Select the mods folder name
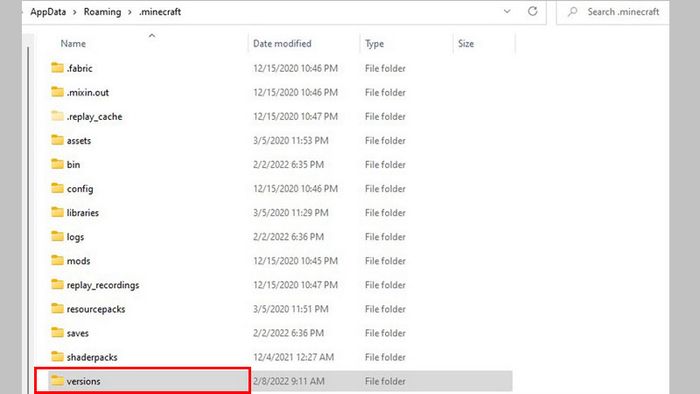This screenshot has height=394, width=700. coord(78,261)
